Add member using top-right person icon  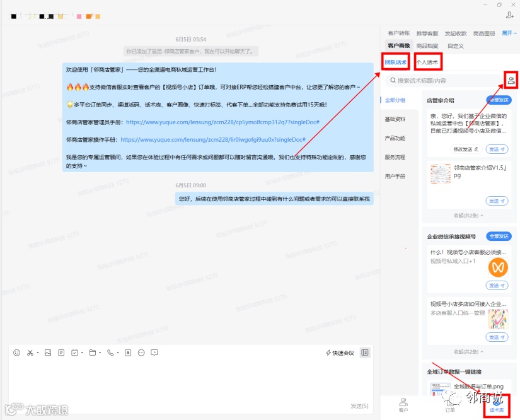click(x=510, y=15)
